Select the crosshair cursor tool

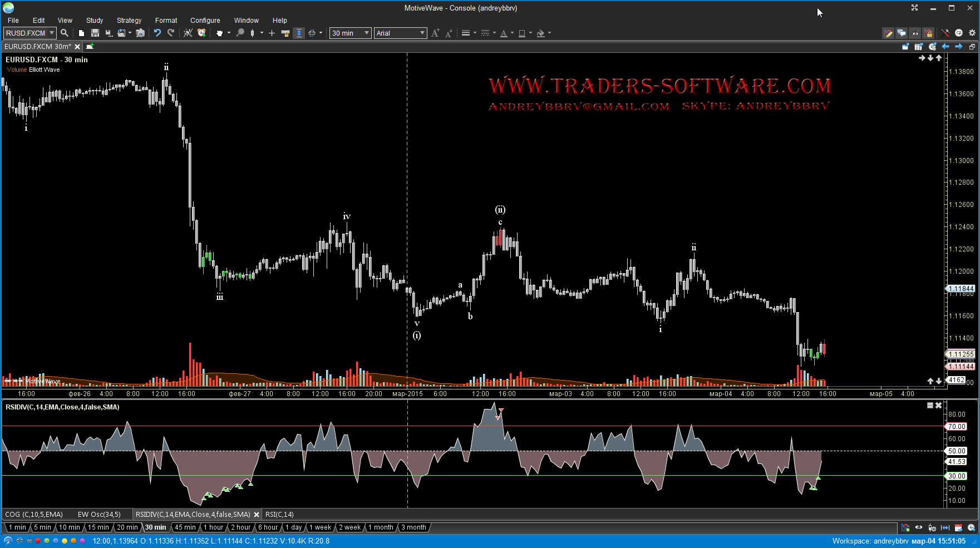click(272, 33)
